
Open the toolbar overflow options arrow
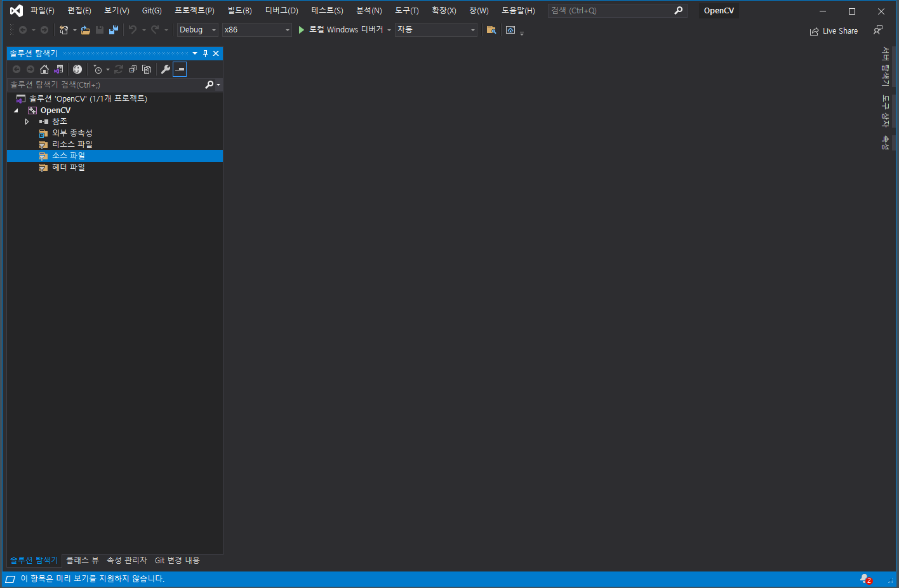pos(522,33)
